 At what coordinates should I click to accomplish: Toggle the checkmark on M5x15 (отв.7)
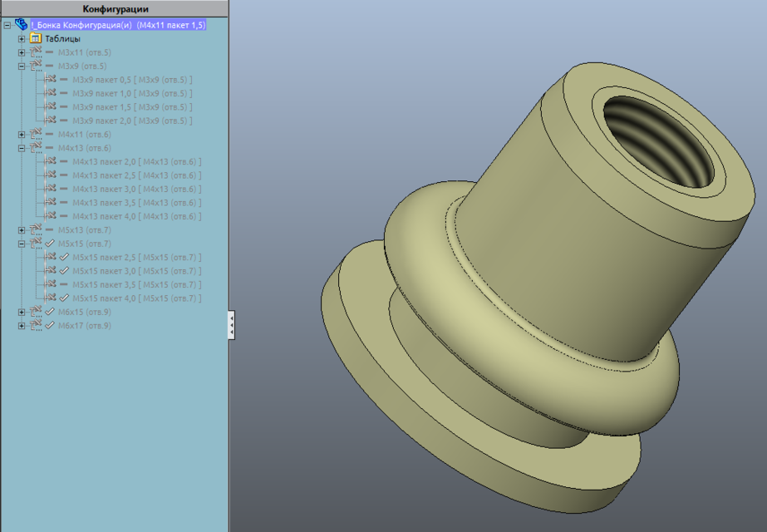[x=48, y=244]
